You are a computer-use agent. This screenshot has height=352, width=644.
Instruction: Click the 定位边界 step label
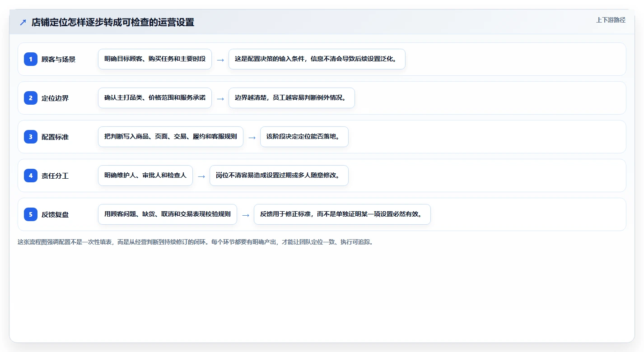click(x=55, y=98)
